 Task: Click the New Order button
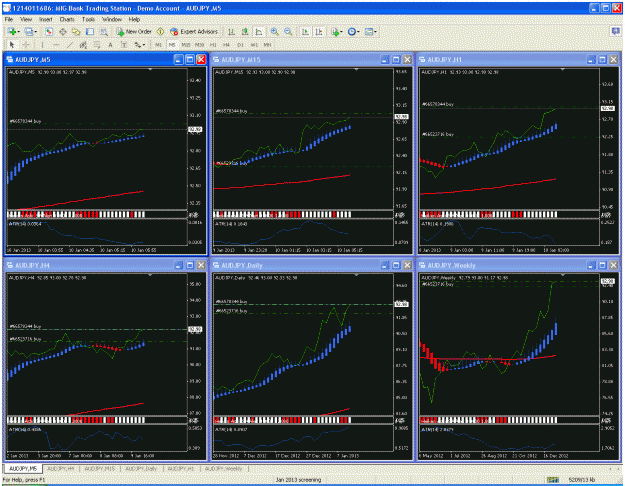[x=134, y=31]
